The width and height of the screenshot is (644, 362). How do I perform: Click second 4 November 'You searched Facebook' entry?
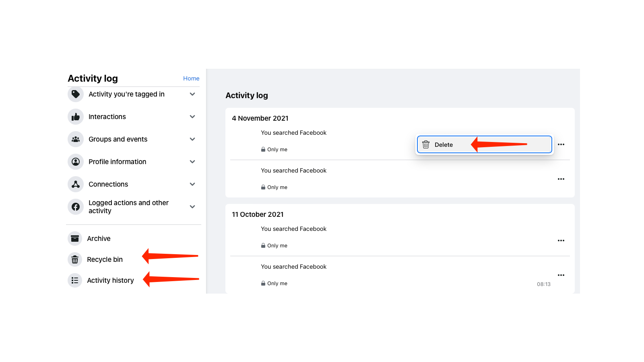tap(293, 171)
